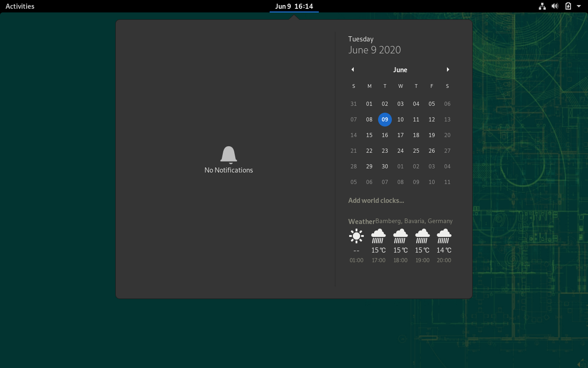Go to the previous month in calendar
The height and width of the screenshot is (368, 588).
point(352,69)
